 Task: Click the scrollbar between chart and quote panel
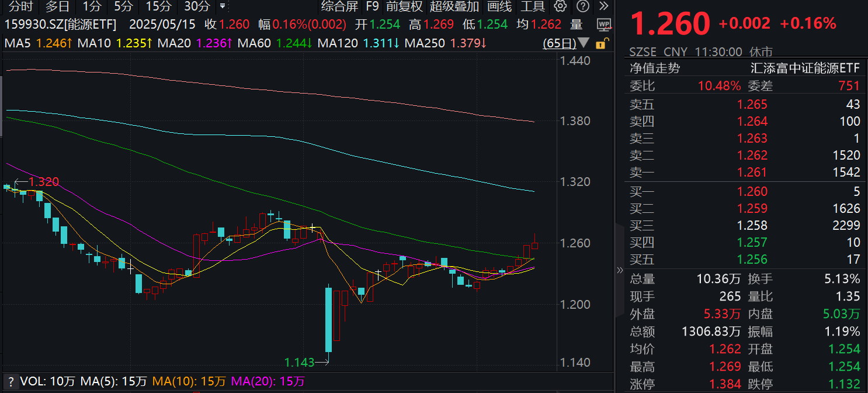pos(613,205)
